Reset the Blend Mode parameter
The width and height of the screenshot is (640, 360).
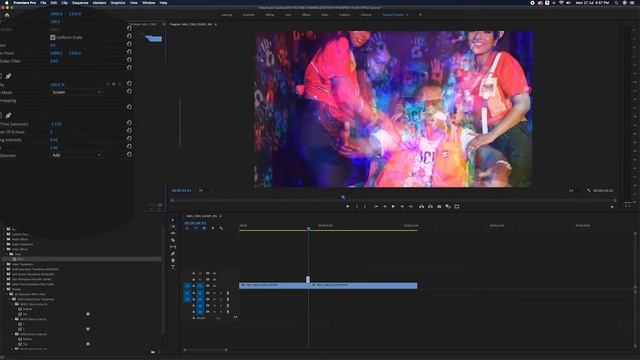coord(129,91)
